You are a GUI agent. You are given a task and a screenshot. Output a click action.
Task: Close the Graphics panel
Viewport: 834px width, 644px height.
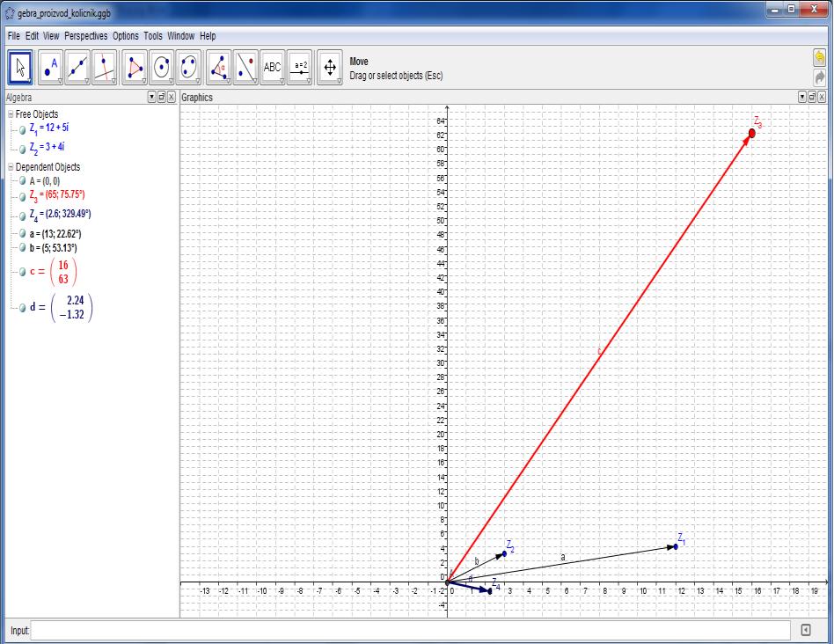822,97
